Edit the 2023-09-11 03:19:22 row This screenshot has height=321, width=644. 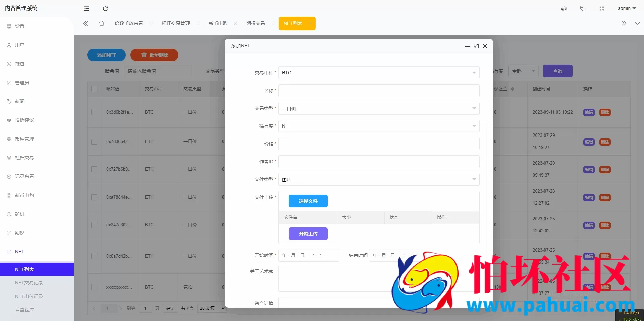click(x=589, y=112)
